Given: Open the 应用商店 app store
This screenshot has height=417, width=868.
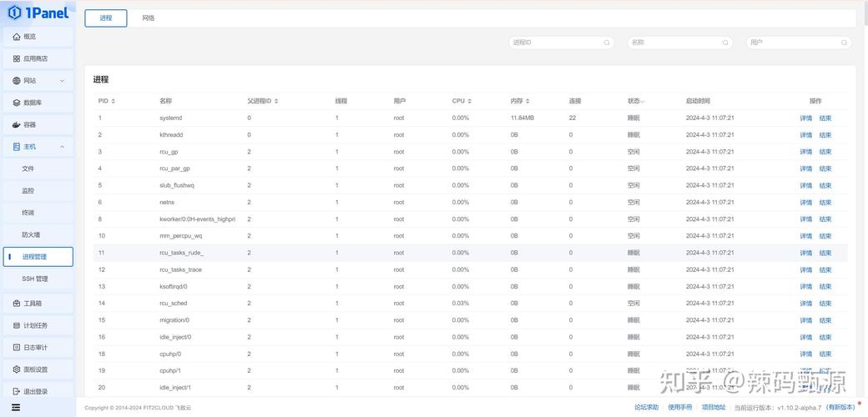Looking at the screenshot, I should click(x=38, y=58).
